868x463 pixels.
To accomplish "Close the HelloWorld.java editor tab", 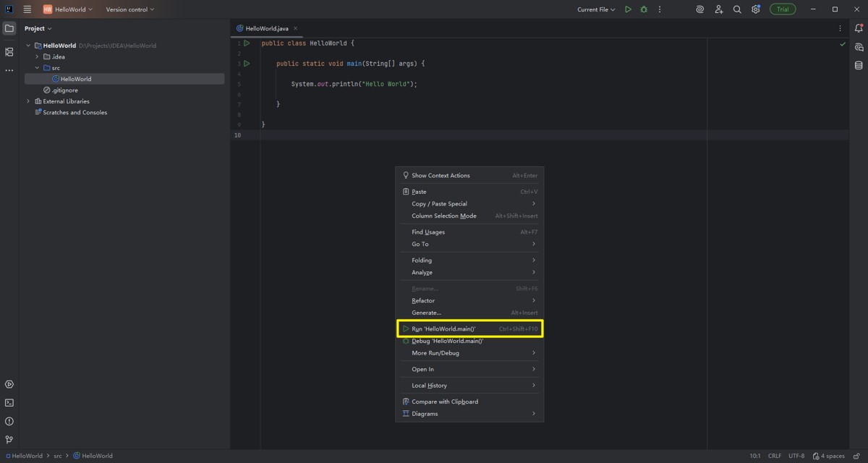I will click(x=295, y=28).
